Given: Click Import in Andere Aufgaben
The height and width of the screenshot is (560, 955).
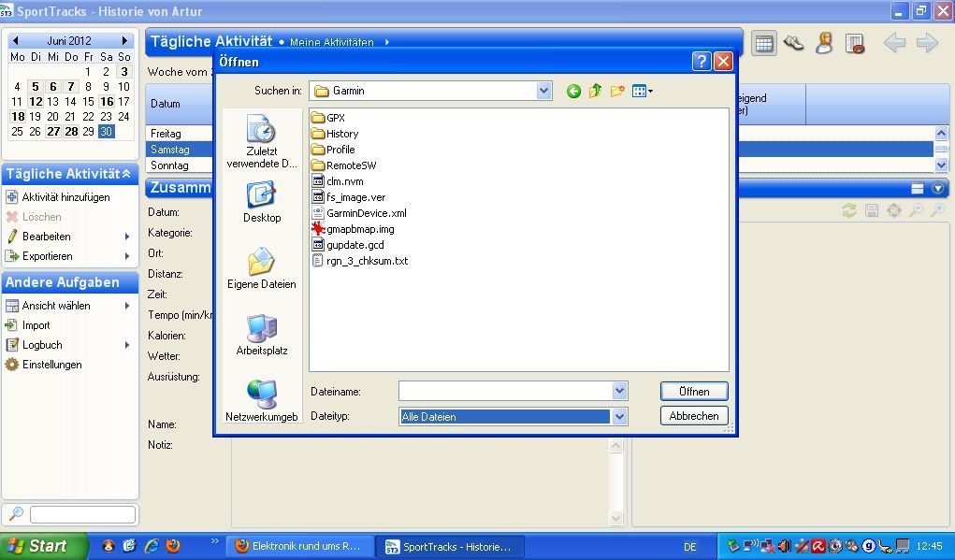Looking at the screenshot, I should point(36,325).
